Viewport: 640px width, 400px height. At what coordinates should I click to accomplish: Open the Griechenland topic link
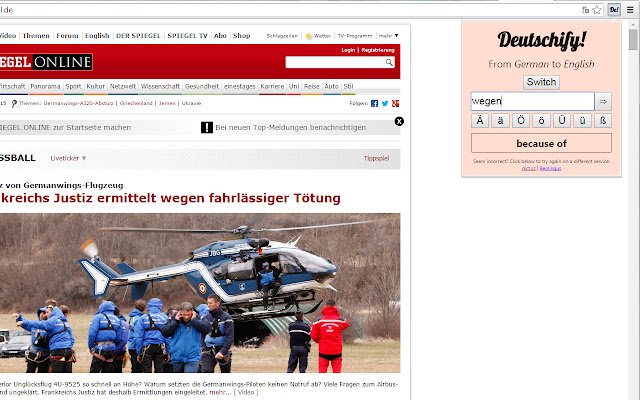(x=136, y=103)
